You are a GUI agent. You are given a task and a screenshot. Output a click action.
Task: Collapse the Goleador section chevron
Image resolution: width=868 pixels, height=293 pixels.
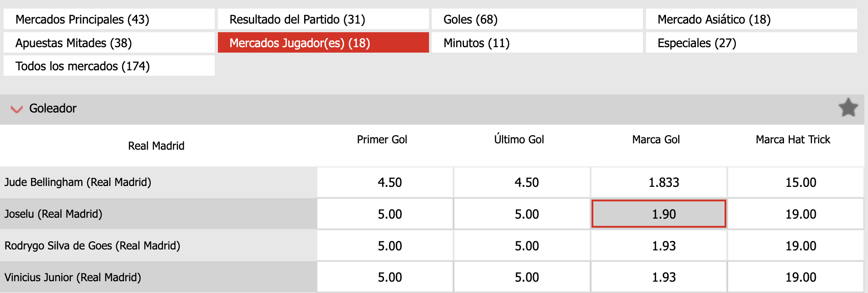(x=16, y=109)
